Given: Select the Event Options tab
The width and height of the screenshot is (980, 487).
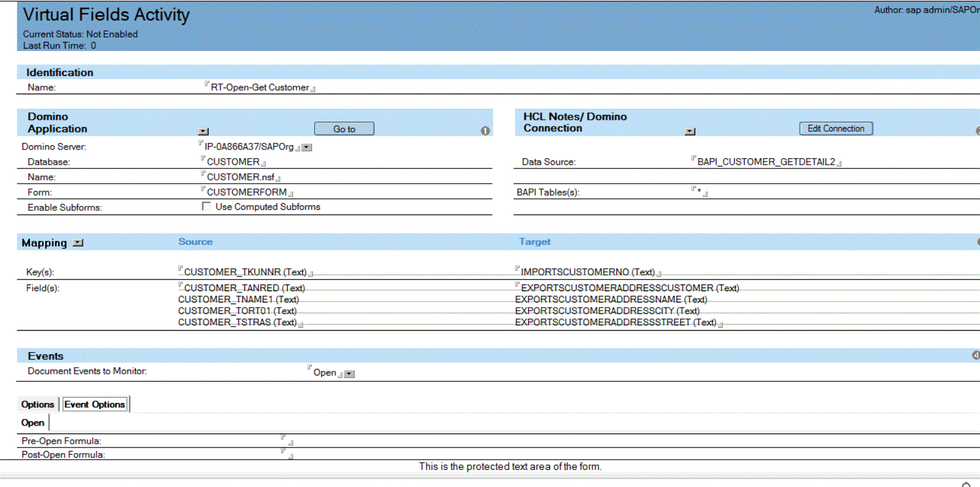Looking at the screenshot, I should pos(94,404).
